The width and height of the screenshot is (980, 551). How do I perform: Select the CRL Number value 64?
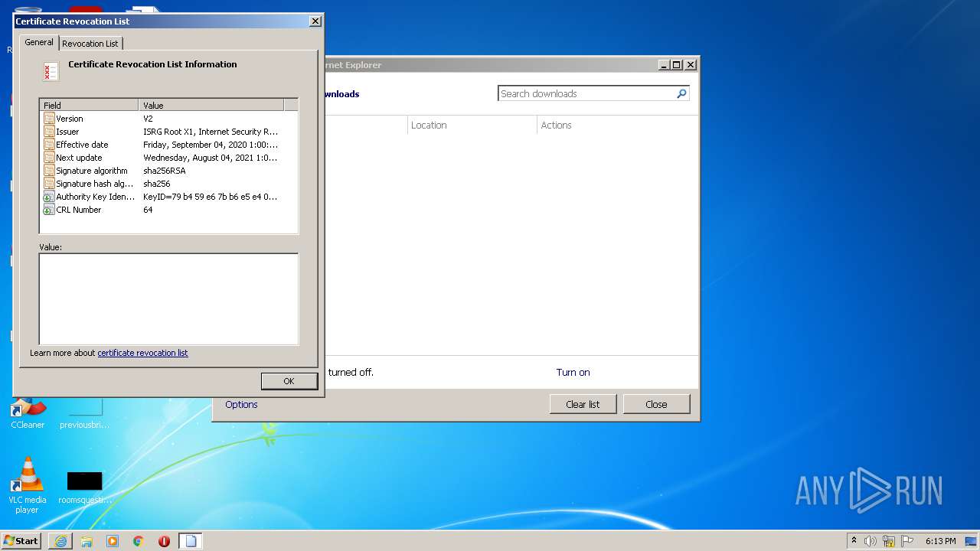click(148, 210)
